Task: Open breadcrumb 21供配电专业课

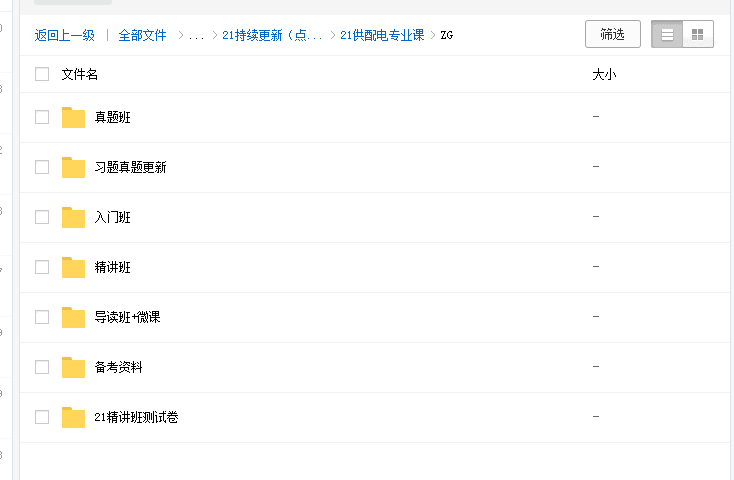Action: pos(382,35)
